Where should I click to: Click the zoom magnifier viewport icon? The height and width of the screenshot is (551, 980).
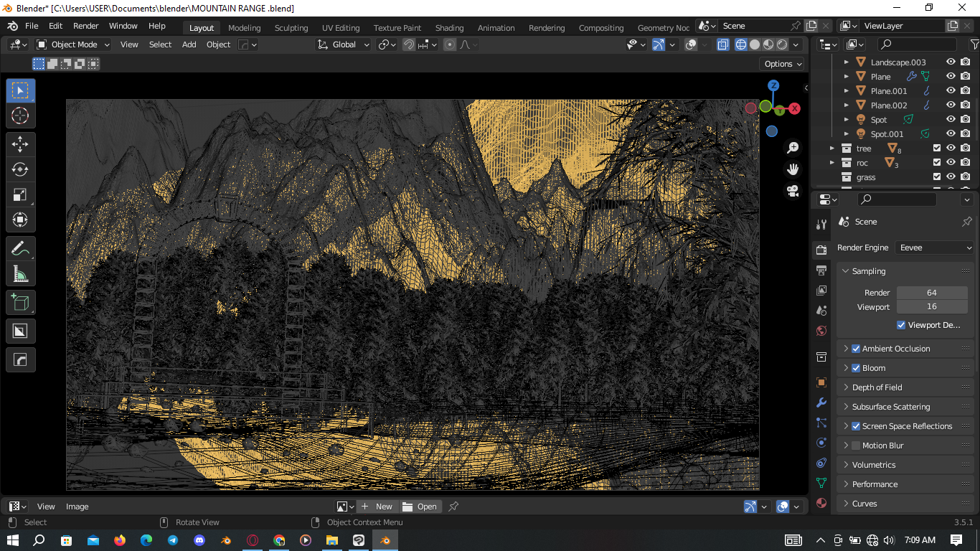[793, 148]
